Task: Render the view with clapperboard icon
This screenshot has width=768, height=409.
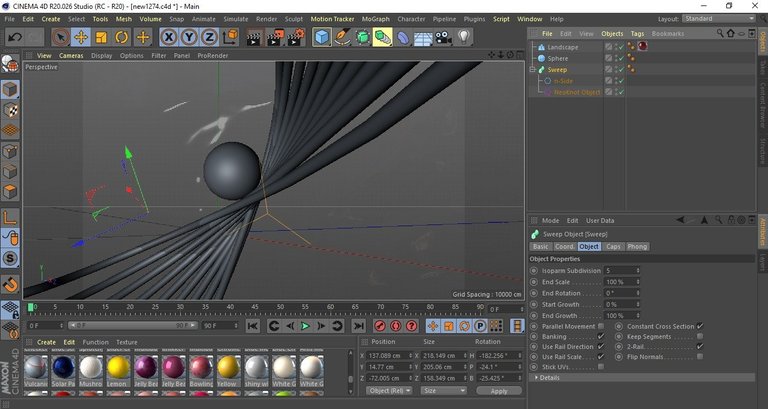Action: pos(254,37)
